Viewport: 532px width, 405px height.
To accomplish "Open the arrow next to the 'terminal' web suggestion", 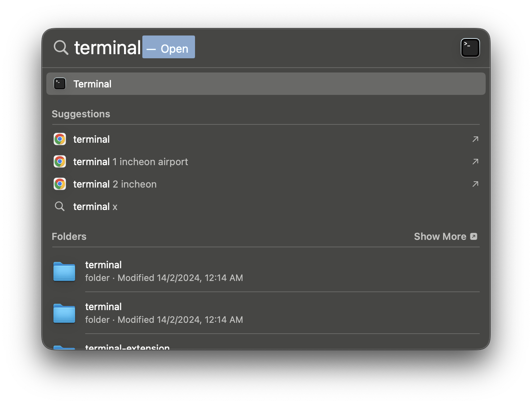I will pyautogui.click(x=475, y=139).
